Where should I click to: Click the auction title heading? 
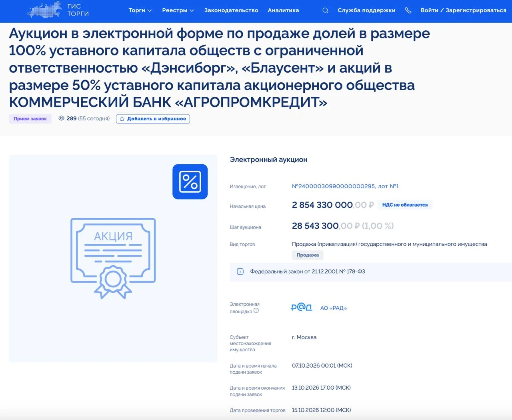(219, 68)
